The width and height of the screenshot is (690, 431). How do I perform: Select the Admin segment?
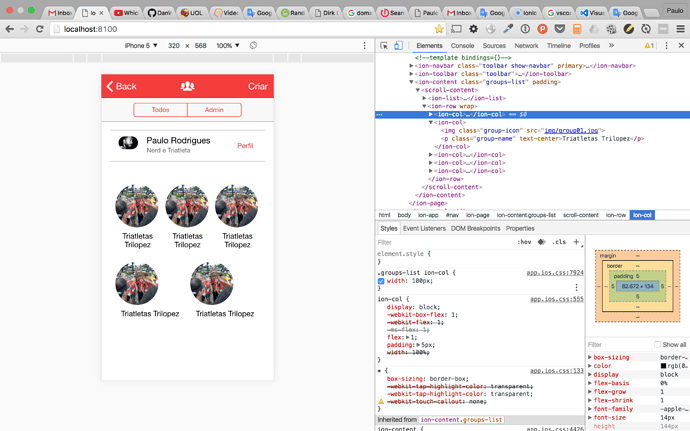214,110
